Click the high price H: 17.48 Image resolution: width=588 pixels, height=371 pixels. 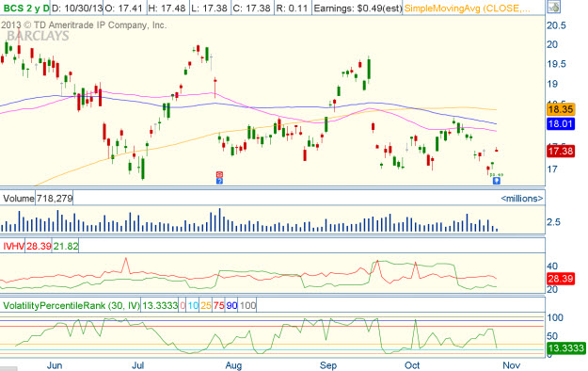point(167,8)
